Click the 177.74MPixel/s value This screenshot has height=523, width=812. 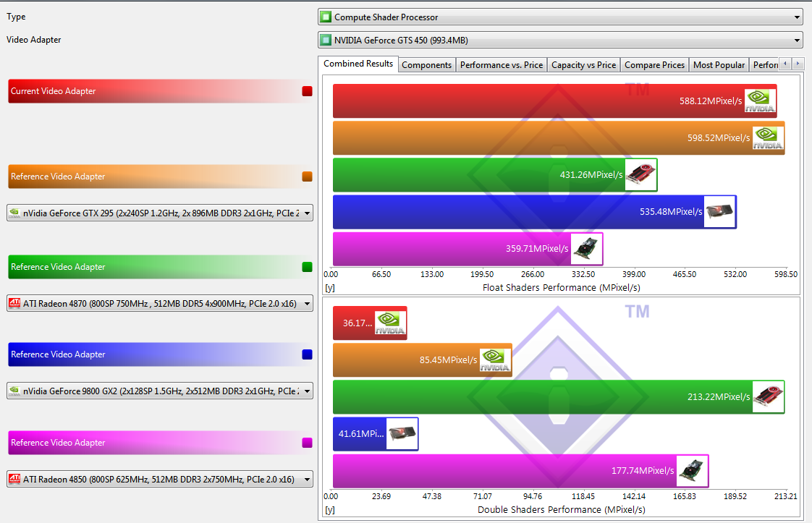(643, 471)
